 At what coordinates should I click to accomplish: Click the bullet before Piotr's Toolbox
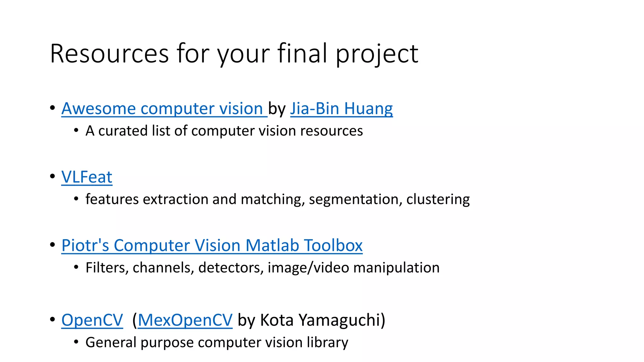pos(53,245)
